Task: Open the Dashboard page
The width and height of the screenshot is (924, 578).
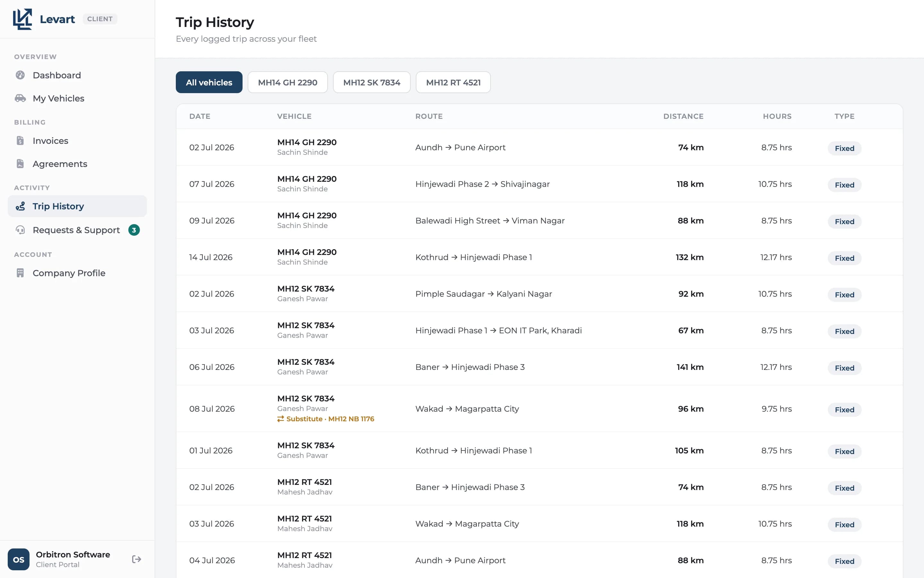Action: 77,75
